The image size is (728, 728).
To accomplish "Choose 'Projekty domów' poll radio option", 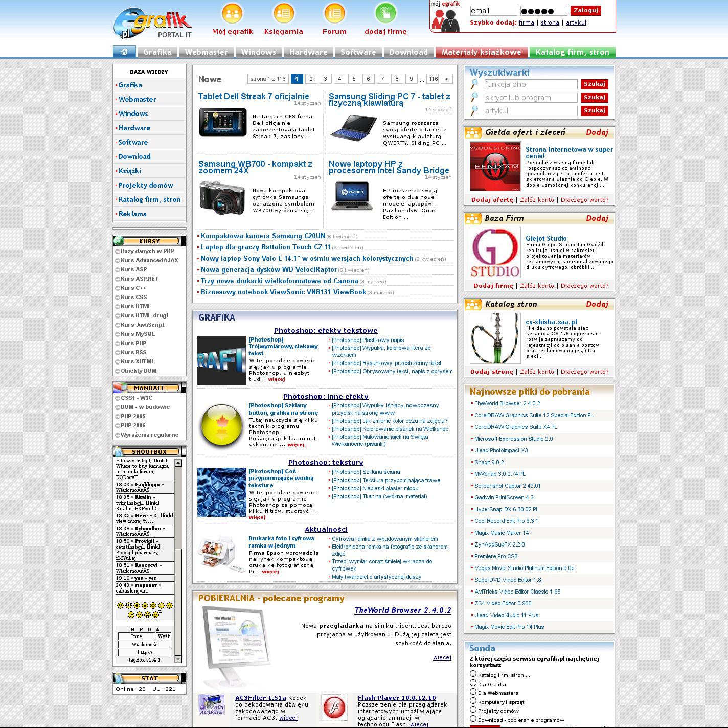I will coord(473,710).
